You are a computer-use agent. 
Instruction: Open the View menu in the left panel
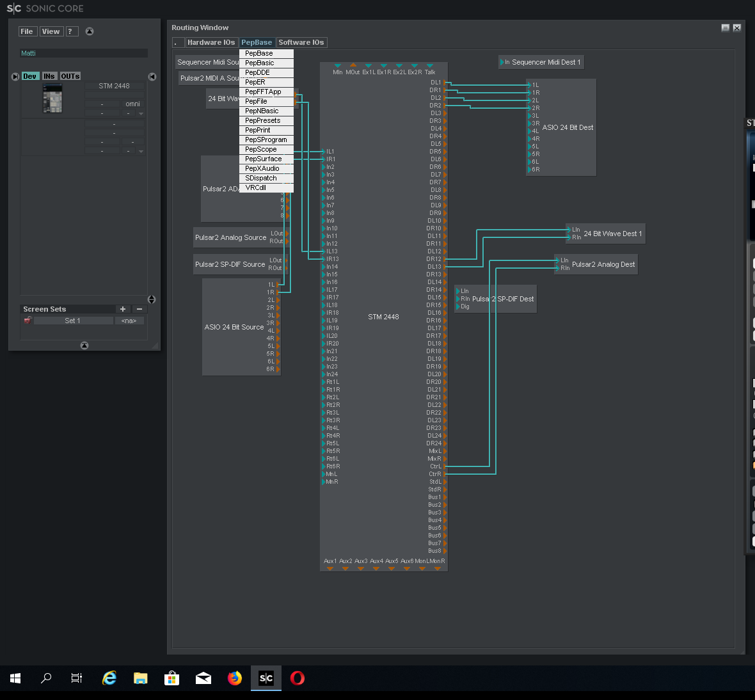click(x=51, y=31)
